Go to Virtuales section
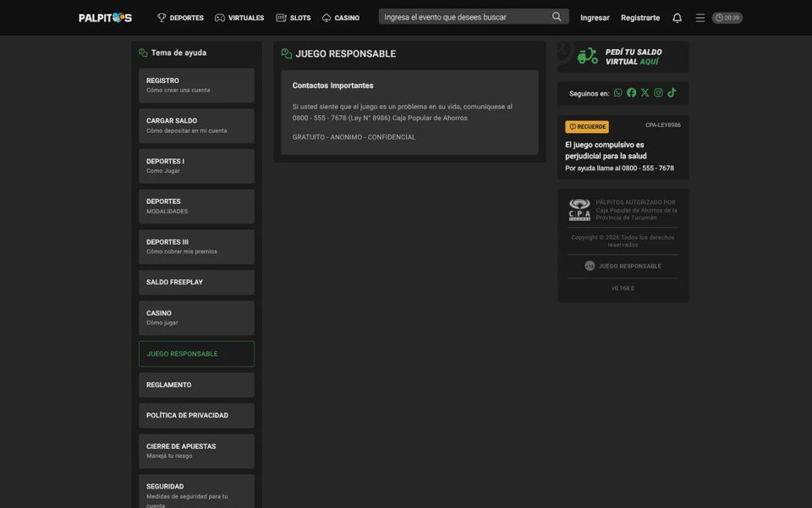The image size is (812, 508). pos(239,18)
